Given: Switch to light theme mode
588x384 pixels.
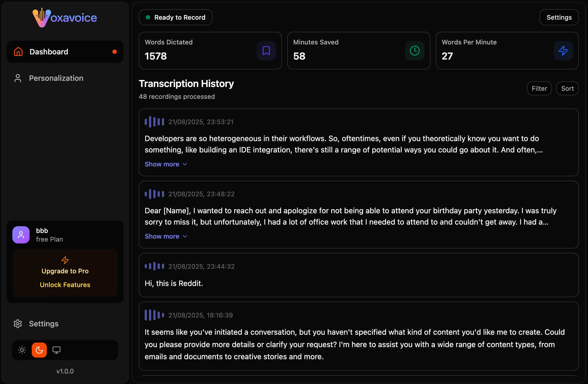Looking at the screenshot, I should tap(22, 350).
